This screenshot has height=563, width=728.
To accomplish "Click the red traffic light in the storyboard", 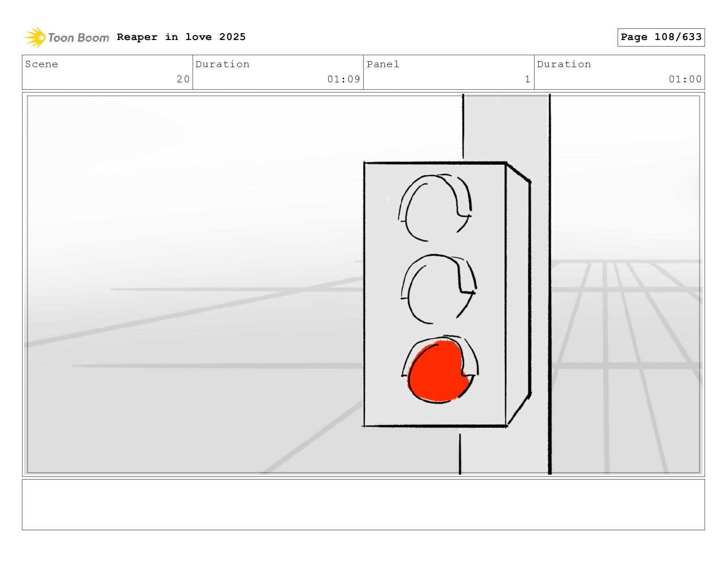I will pyautogui.click(x=439, y=371).
